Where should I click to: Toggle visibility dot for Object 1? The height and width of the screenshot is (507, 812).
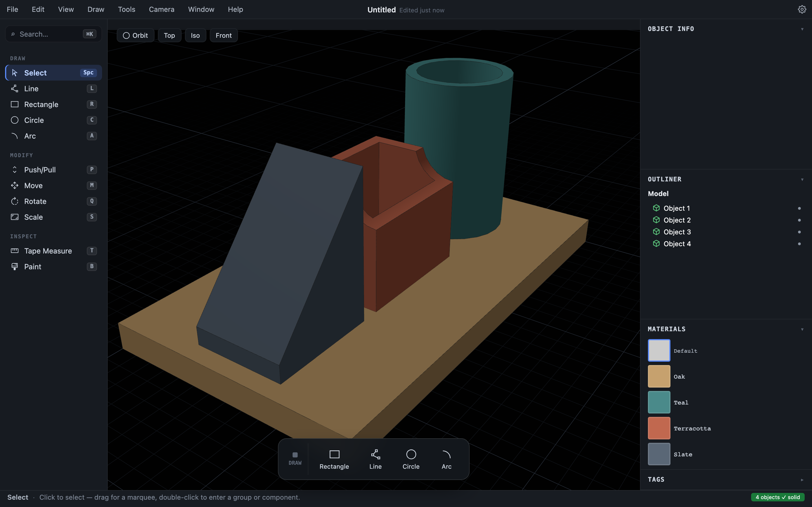click(799, 208)
